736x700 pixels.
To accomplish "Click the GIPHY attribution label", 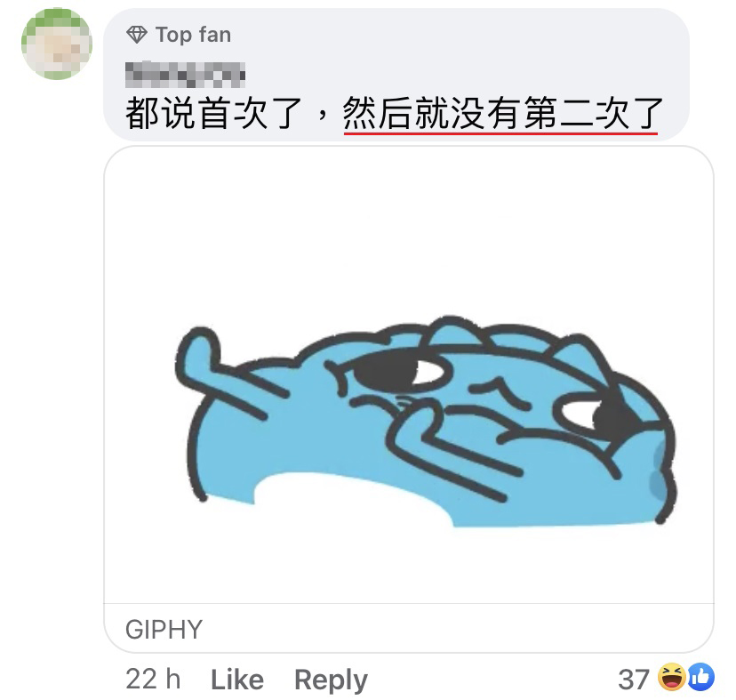I will 164,629.
